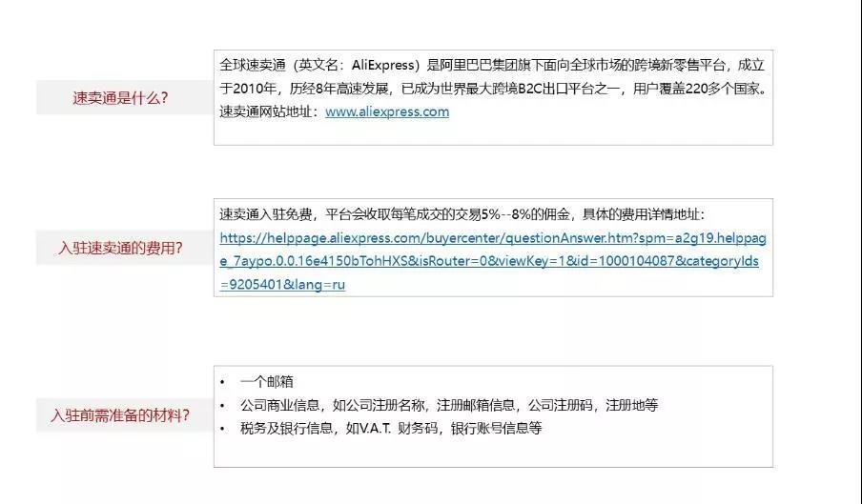The image size is (862, 504).
Task: Click the '=9205401&lang=ru' link ending
Action: [282, 285]
